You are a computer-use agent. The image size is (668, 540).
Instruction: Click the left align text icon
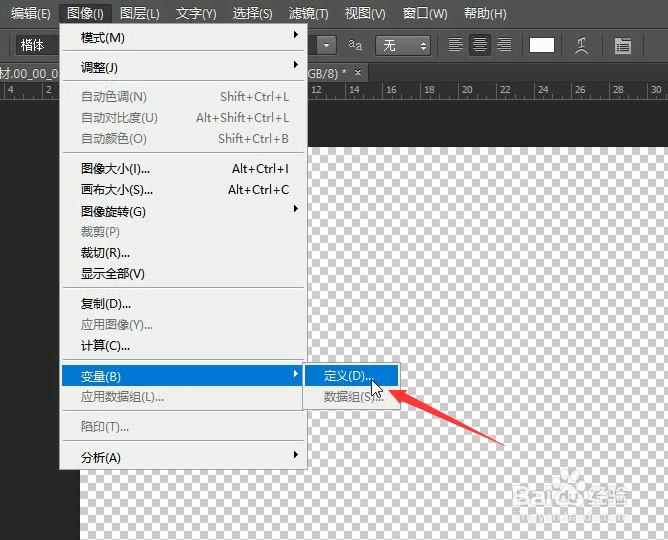(x=455, y=45)
